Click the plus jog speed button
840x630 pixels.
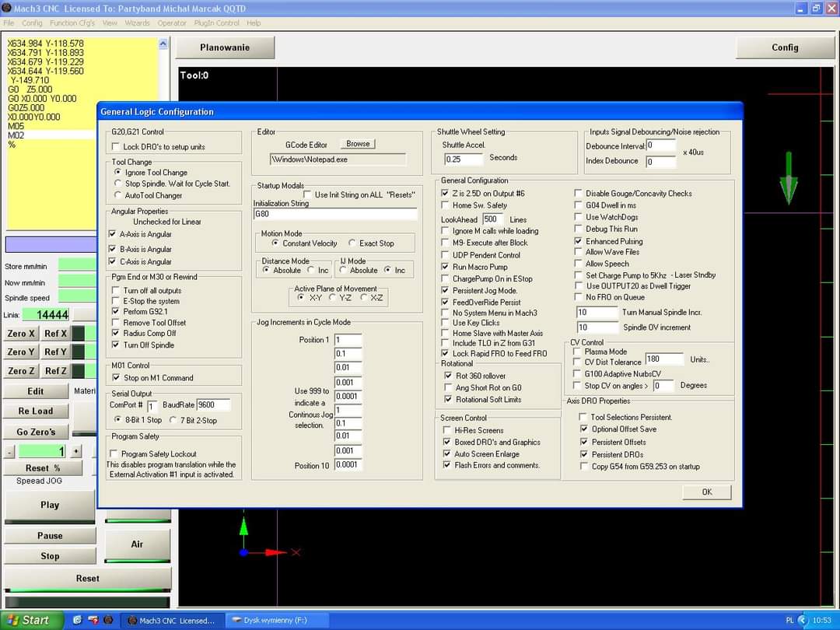pos(76,452)
